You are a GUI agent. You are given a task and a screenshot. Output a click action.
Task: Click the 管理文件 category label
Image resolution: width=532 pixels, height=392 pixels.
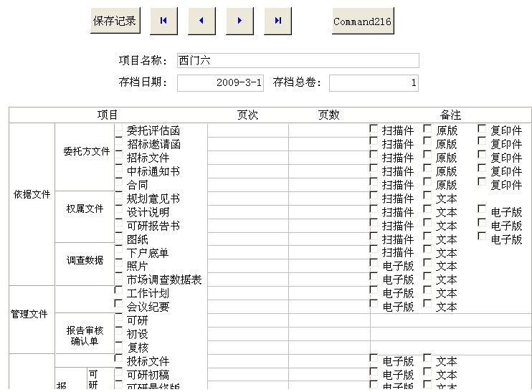29,314
